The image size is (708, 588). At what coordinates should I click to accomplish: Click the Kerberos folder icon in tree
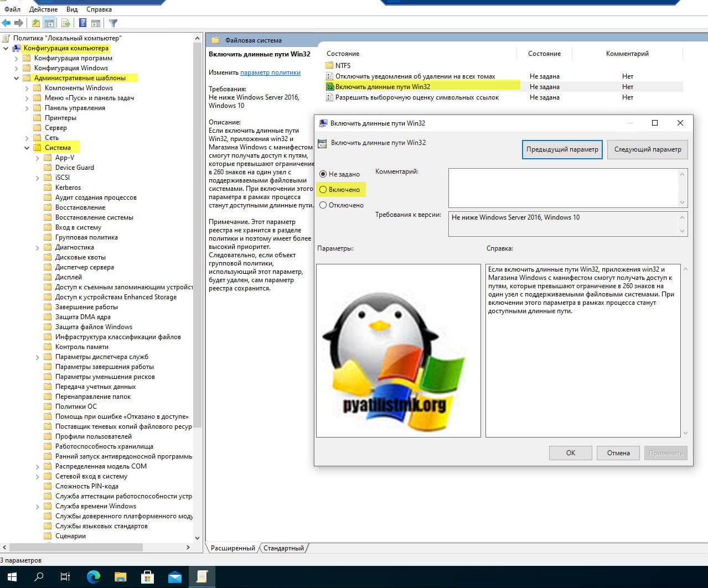pyautogui.click(x=48, y=188)
